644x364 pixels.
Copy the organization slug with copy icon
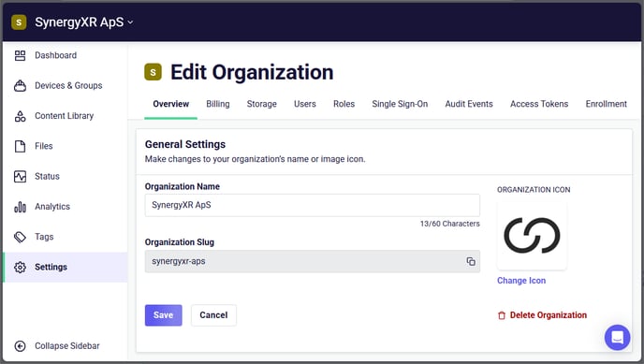[x=471, y=261]
